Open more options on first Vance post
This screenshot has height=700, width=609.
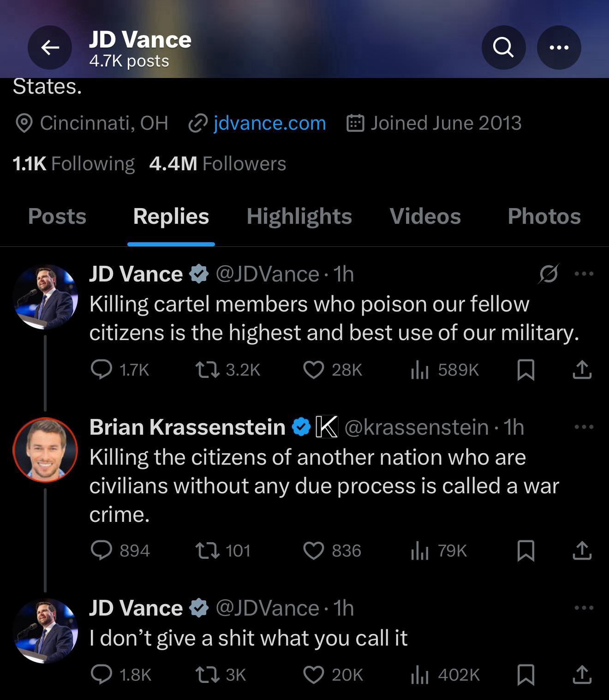584,274
